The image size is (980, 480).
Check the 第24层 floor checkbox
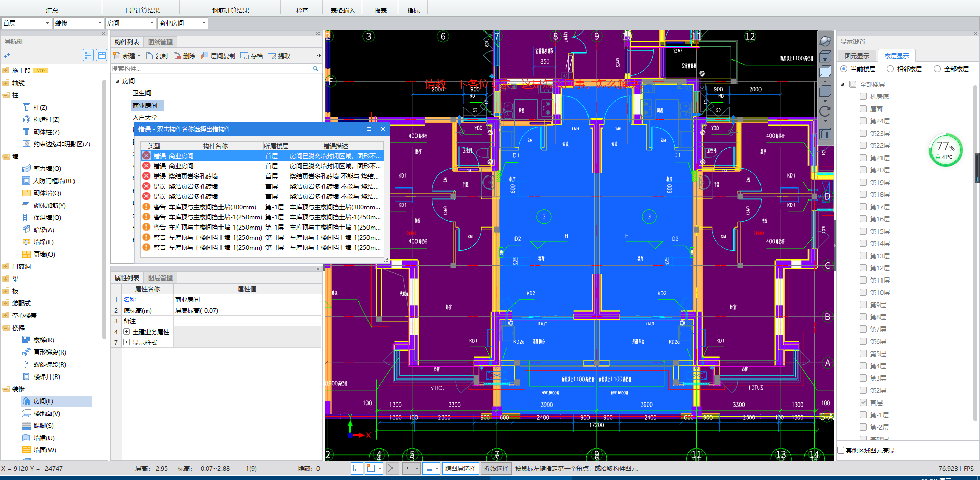point(863,121)
